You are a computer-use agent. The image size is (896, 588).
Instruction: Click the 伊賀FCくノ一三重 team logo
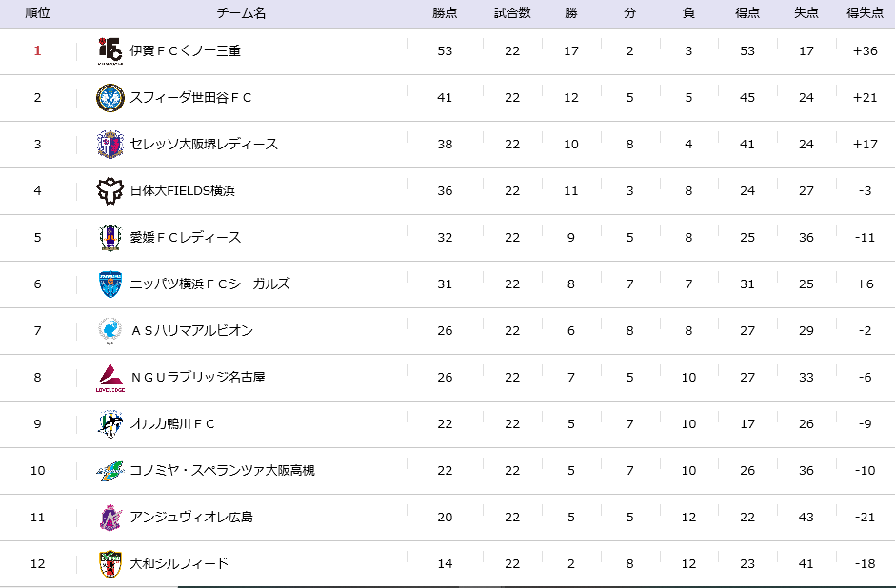(x=110, y=50)
